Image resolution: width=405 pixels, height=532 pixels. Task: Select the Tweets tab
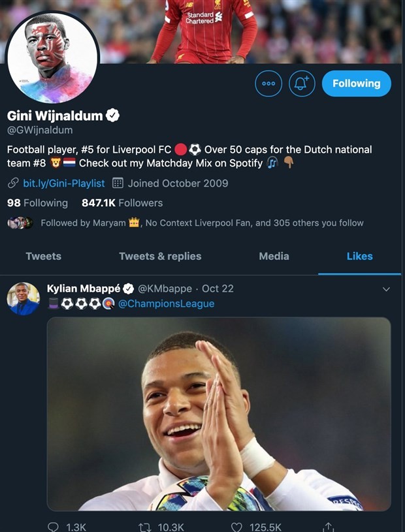(x=43, y=257)
